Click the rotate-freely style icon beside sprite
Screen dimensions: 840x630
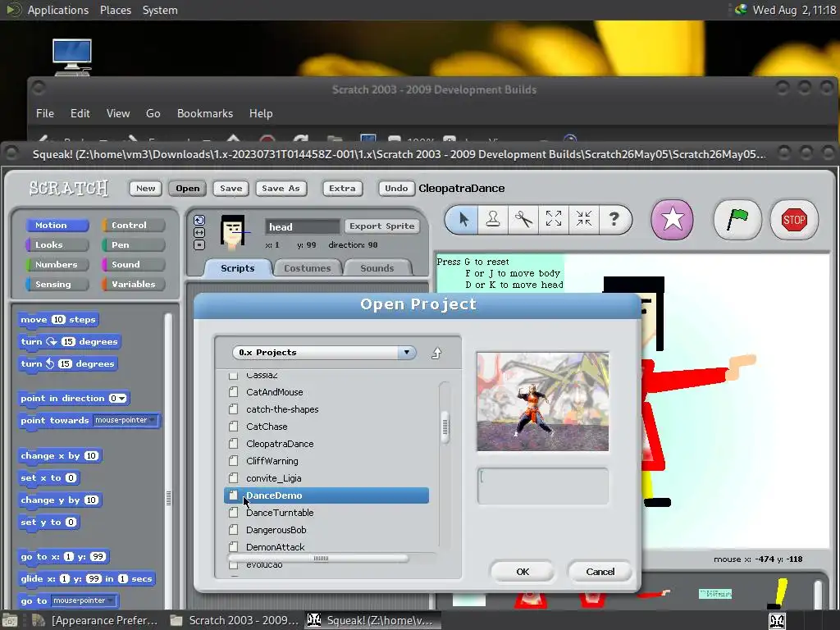[x=199, y=220]
